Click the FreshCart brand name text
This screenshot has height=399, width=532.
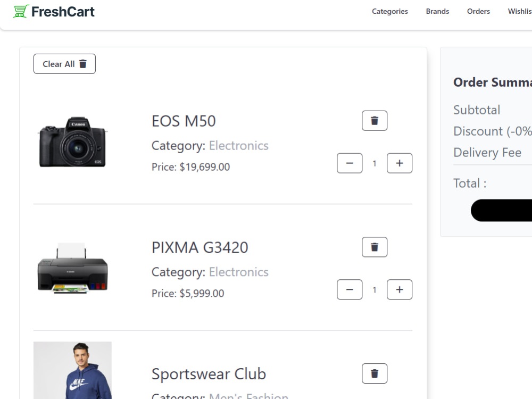pos(63,12)
